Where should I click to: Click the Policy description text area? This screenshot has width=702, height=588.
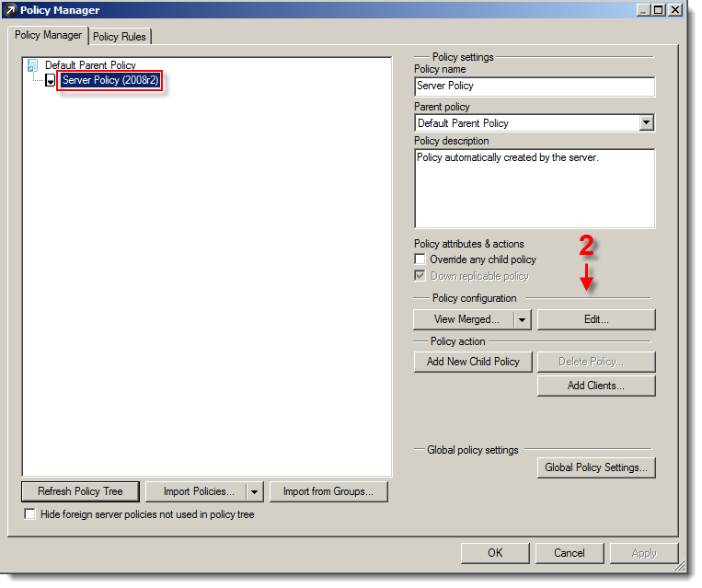click(x=535, y=189)
